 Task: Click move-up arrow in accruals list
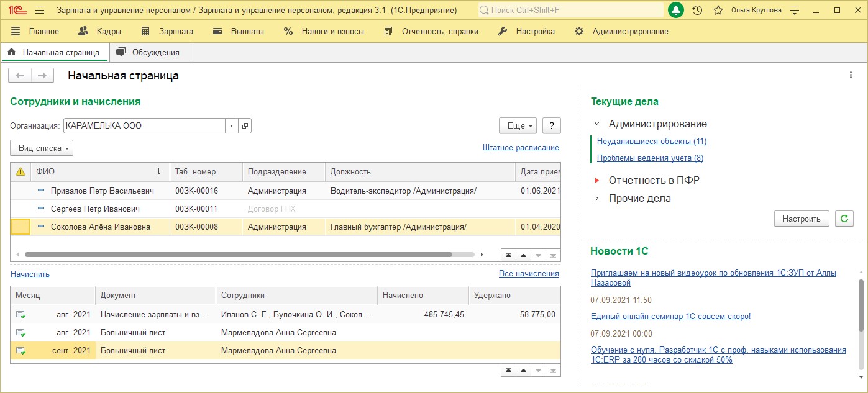point(523,369)
